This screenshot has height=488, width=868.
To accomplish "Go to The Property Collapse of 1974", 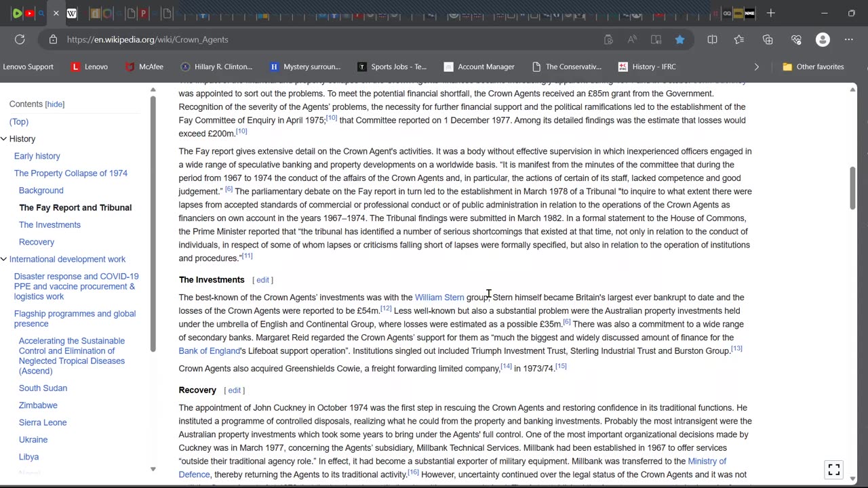I will tap(71, 173).
